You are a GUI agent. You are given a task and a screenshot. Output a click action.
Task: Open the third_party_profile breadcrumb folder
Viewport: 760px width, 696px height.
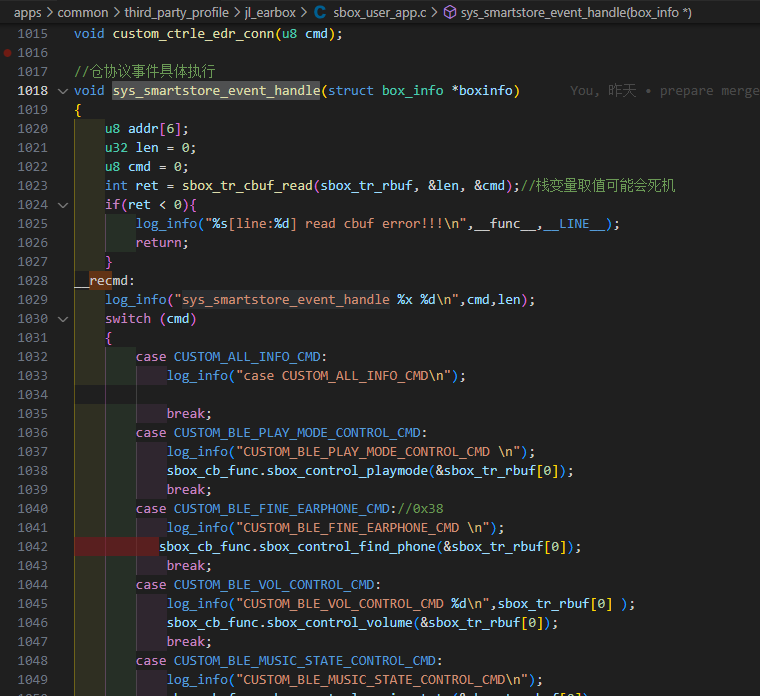coord(176,13)
